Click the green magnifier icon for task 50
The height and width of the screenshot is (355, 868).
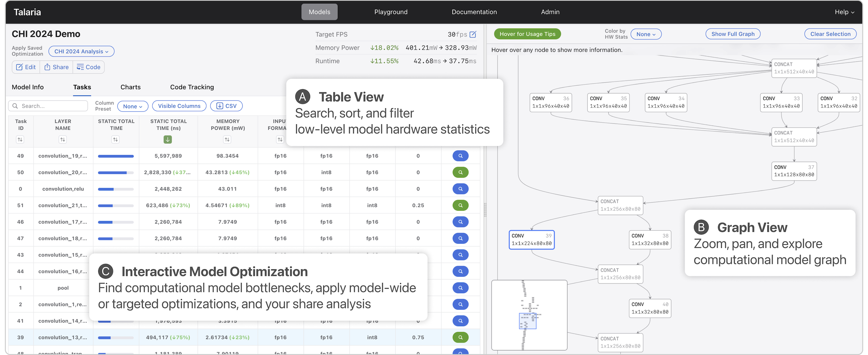tap(460, 172)
